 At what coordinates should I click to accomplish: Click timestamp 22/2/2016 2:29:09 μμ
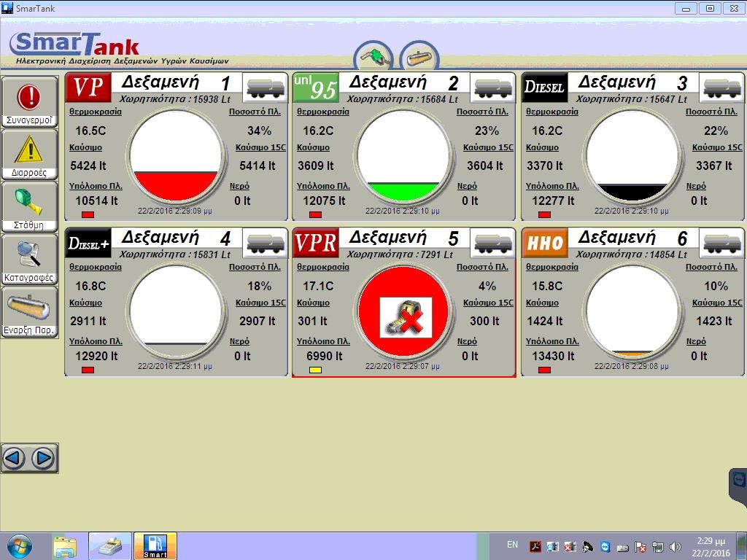pos(175,211)
